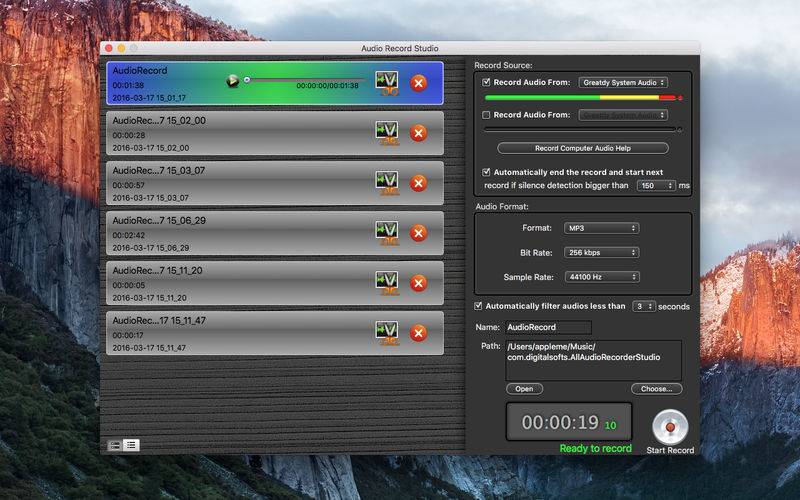Viewport: 800px width, 500px height.
Task: Toggle automatically filter audios checkbox
Action: coord(478,306)
